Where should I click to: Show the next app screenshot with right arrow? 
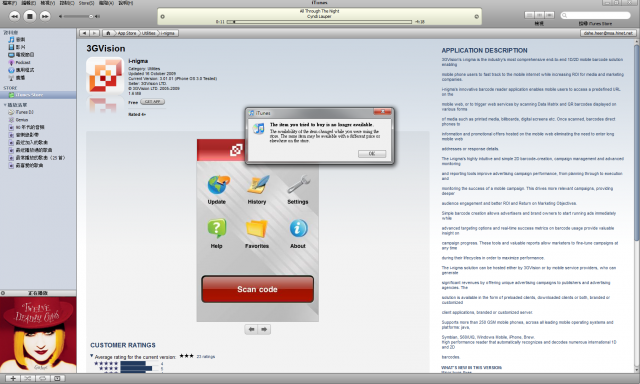[x=264, y=329]
